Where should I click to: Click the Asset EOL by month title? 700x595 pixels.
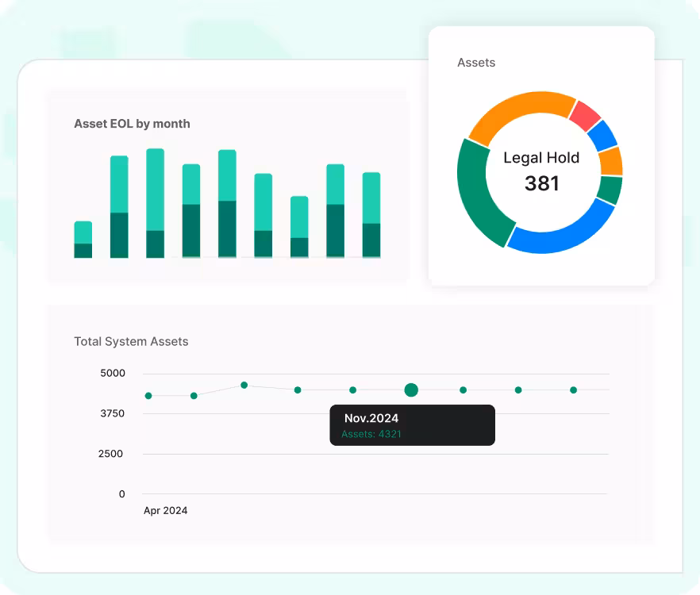point(132,124)
